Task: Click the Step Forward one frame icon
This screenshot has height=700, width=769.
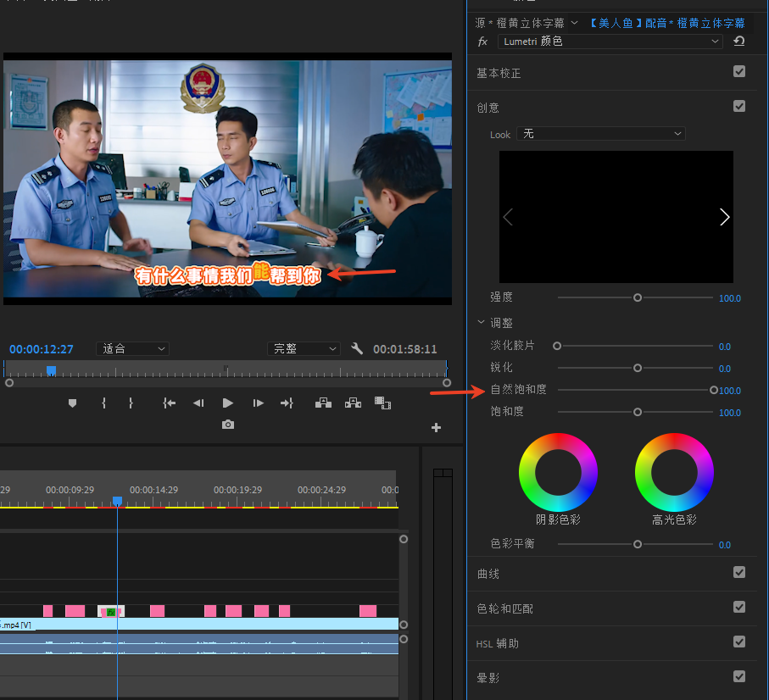Action: coord(258,403)
